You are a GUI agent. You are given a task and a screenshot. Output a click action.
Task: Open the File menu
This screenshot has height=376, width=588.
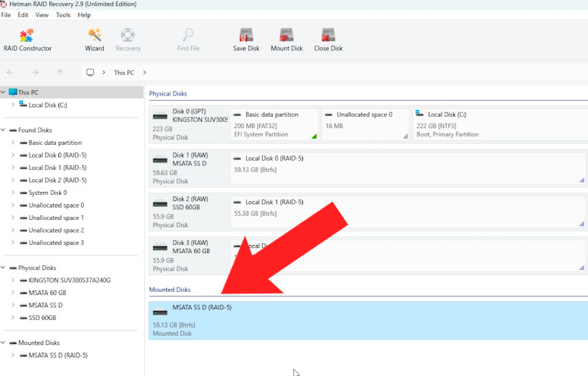[6, 15]
